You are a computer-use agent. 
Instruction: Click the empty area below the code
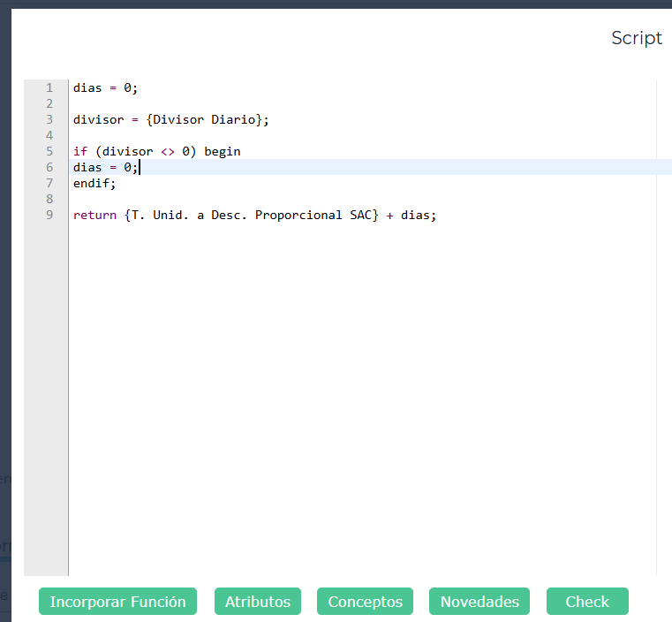(353, 398)
